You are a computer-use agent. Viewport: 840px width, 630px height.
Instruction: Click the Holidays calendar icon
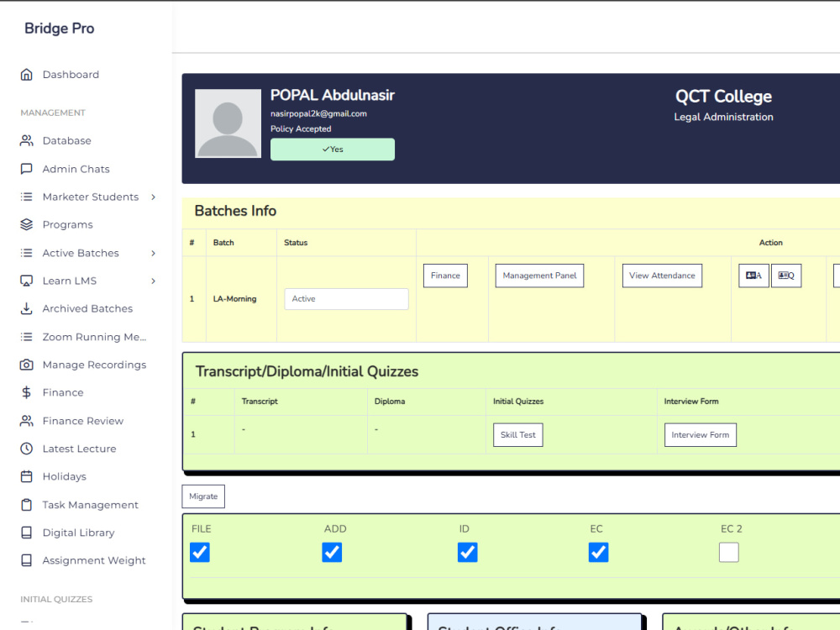click(26, 476)
